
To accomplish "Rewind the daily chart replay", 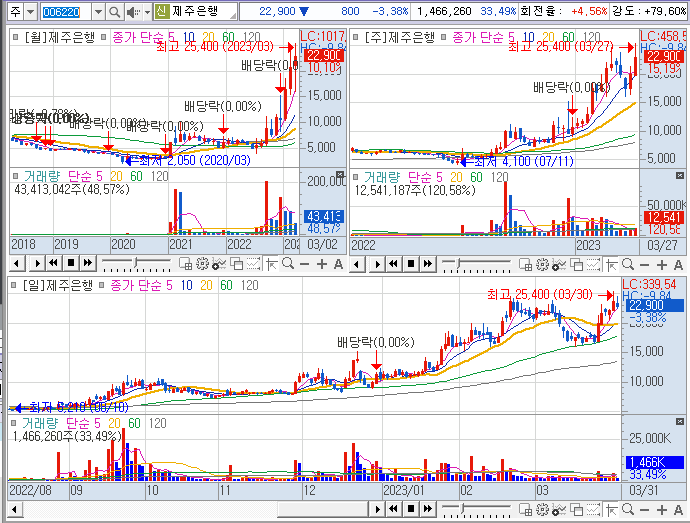I will (x=394, y=509).
